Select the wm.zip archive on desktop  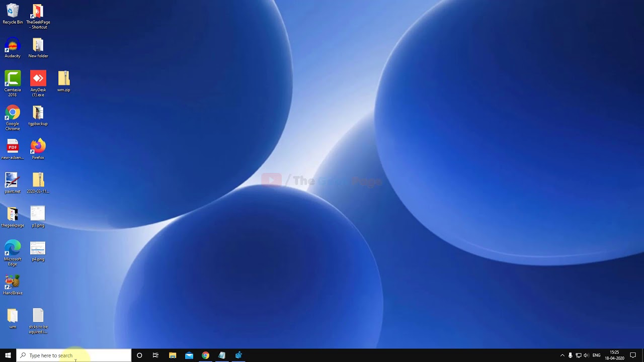(64, 81)
